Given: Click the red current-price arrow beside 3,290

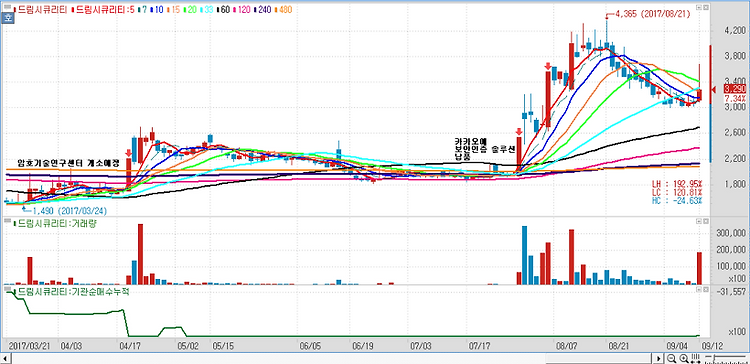Looking at the screenshot, I should click(714, 89).
